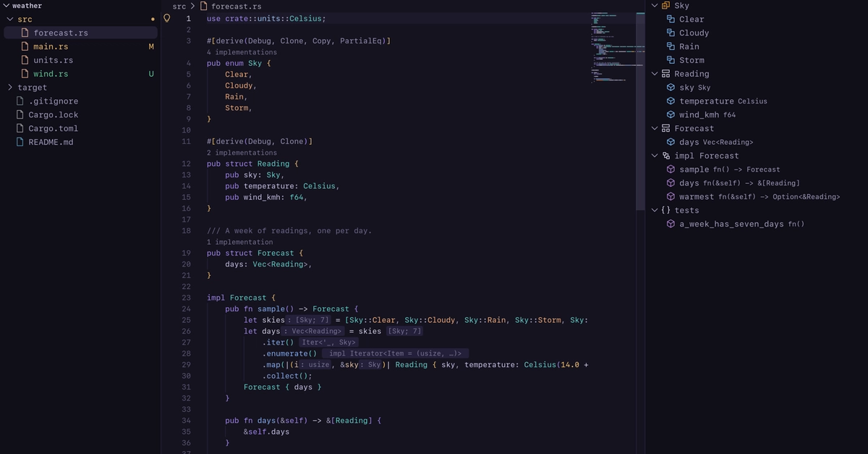Click the Reading struct symbol icon
This screenshot has height=454, width=868.
click(665, 74)
